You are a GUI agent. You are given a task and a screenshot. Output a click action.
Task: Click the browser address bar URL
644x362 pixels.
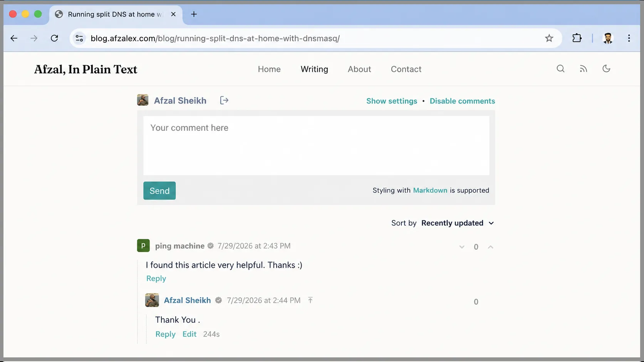pos(215,38)
